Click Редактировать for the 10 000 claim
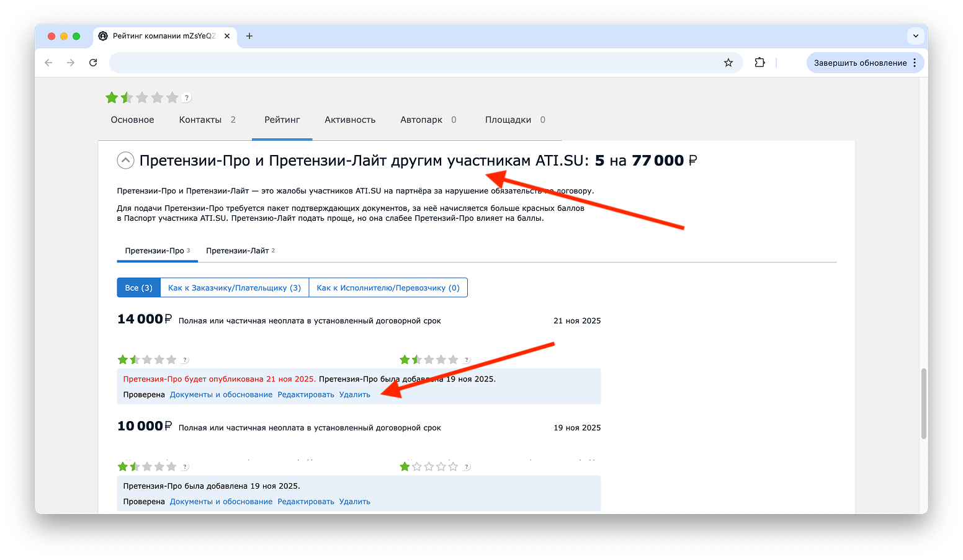The image size is (963, 560). 306,502
